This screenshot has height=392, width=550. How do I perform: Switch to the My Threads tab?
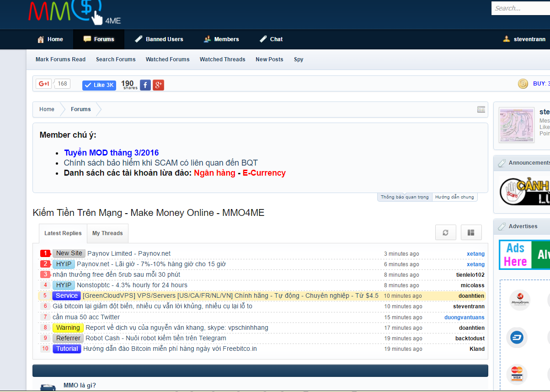pyautogui.click(x=107, y=233)
